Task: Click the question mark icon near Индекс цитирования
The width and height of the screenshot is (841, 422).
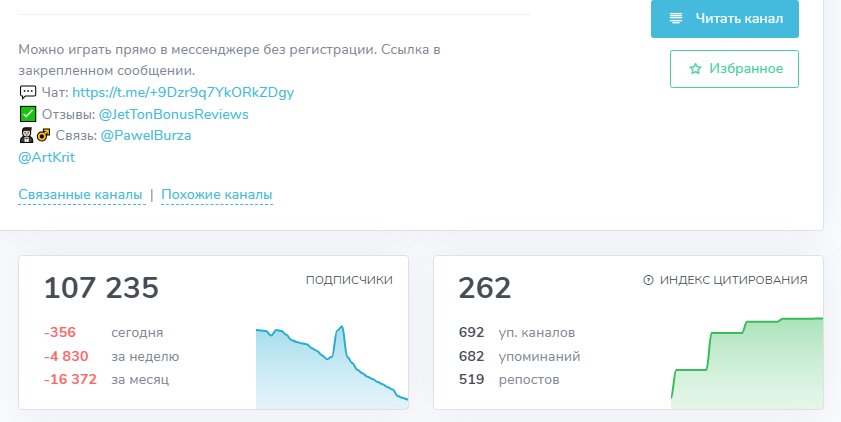Action: (x=648, y=280)
